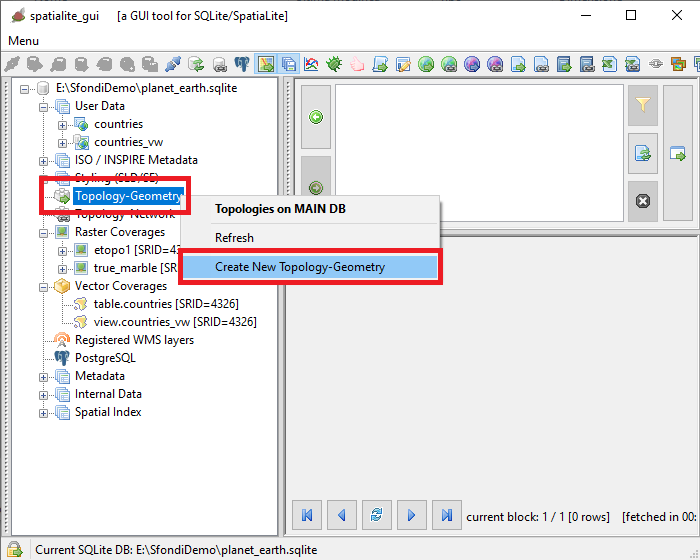Screen dimensions: 700x560
Task: Click the orange pictures toolbar icon
Action: click(x=679, y=64)
